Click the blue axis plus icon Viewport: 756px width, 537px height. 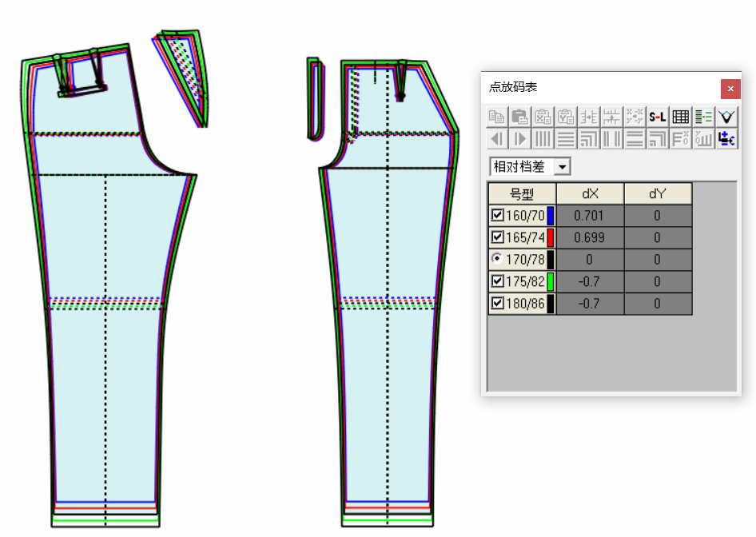[x=726, y=139]
